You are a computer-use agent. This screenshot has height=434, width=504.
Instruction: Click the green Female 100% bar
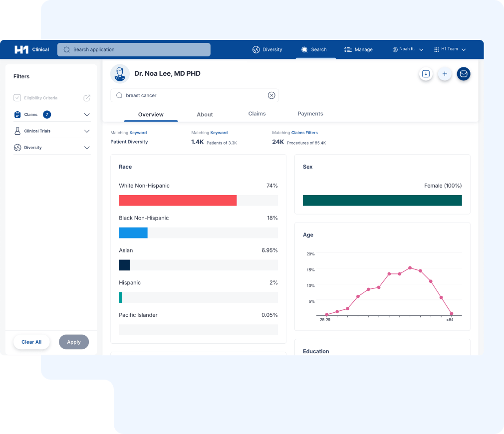(382, 201)
